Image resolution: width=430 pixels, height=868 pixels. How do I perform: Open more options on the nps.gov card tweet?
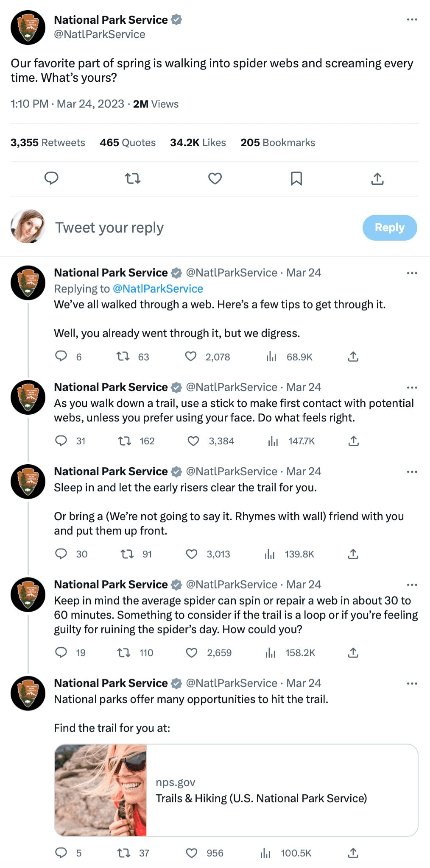coord(411,683)
